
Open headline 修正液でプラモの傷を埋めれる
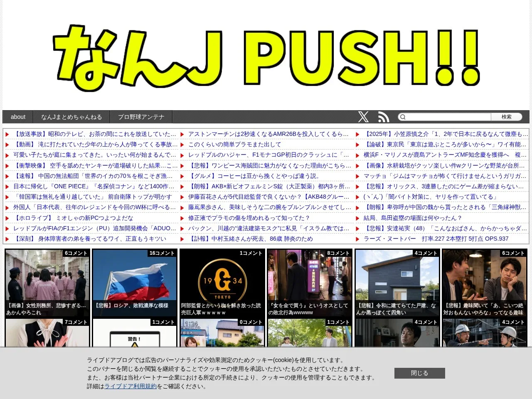tap(249, 218)
